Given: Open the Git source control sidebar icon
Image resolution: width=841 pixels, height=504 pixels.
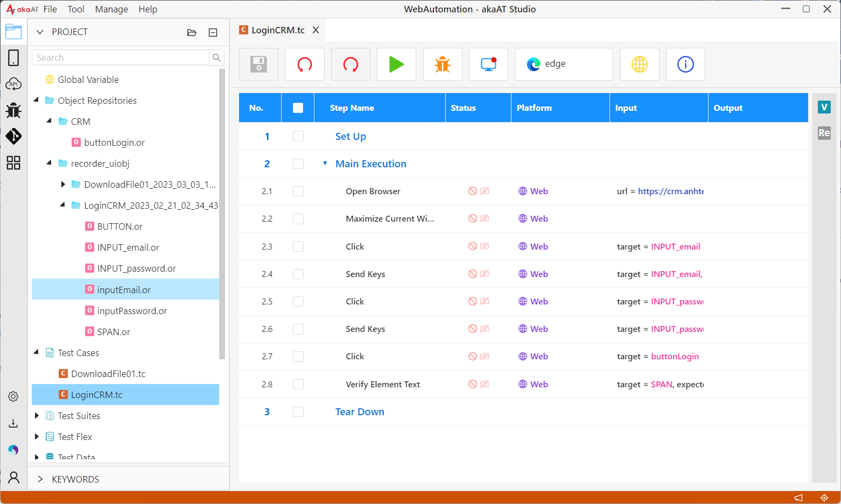Looking at the screenshot, I should (x=13, y=136).
